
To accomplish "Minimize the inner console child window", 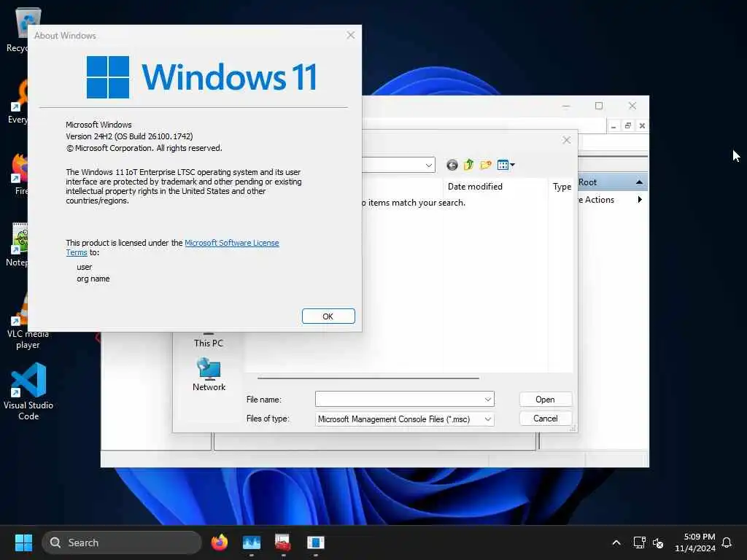I will pyautogui.click(x=614, y=126).
